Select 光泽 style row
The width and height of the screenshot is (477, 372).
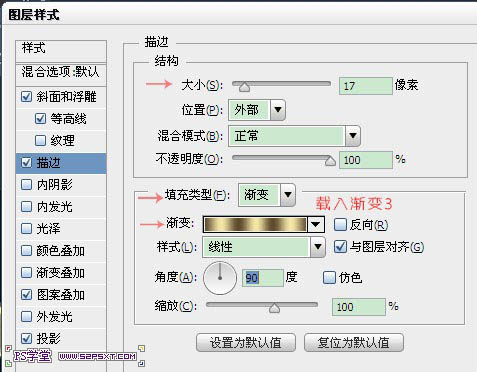[61, 228]
